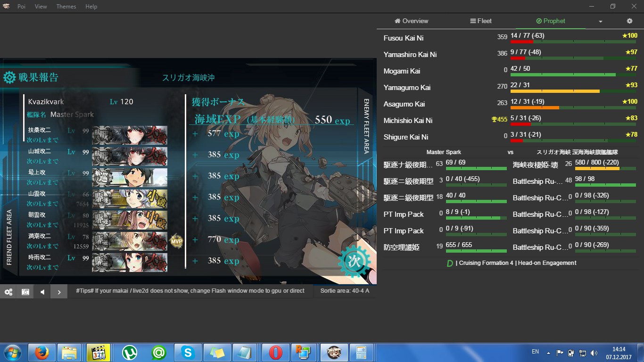This screenshot has width=644, height=362.
Task: Click the Poi app logo in the title bar
Action: (6, 6)
